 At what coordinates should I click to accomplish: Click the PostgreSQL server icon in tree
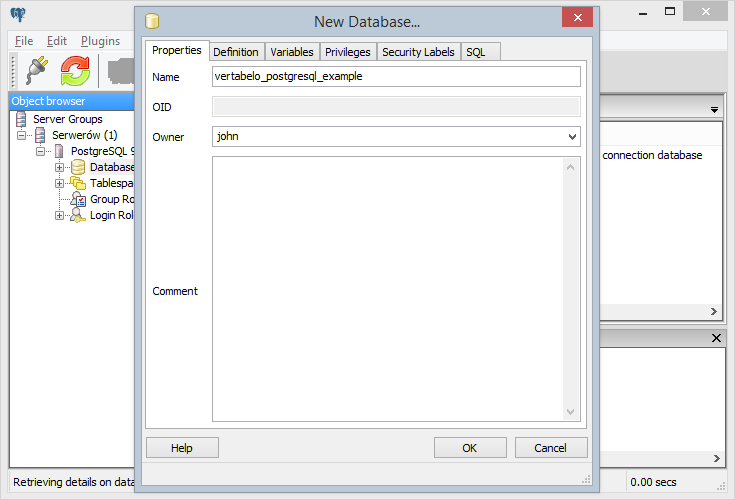click(x=59, y=151)
